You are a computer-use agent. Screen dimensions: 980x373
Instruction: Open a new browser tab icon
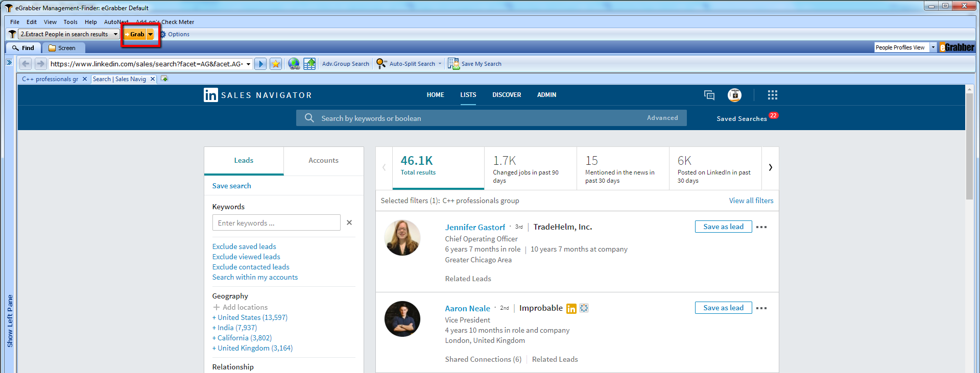[x=164, y=79]
